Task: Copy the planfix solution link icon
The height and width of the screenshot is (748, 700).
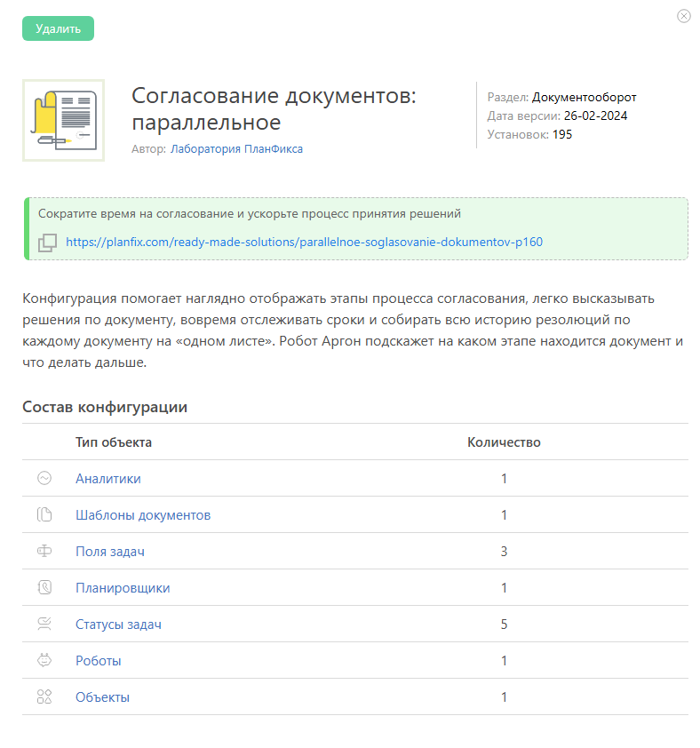Action: tap(47, 243)
